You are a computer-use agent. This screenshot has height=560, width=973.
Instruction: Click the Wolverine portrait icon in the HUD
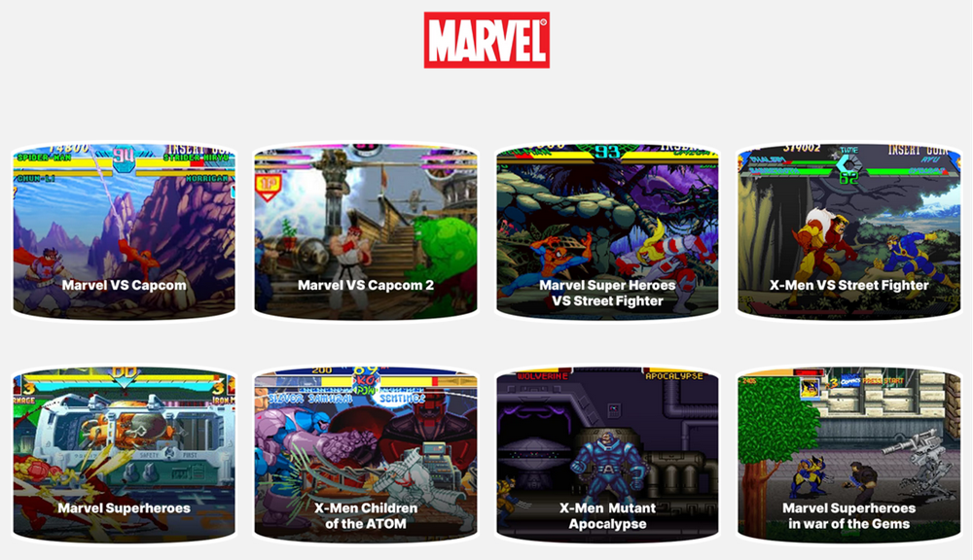coord(810,389)
